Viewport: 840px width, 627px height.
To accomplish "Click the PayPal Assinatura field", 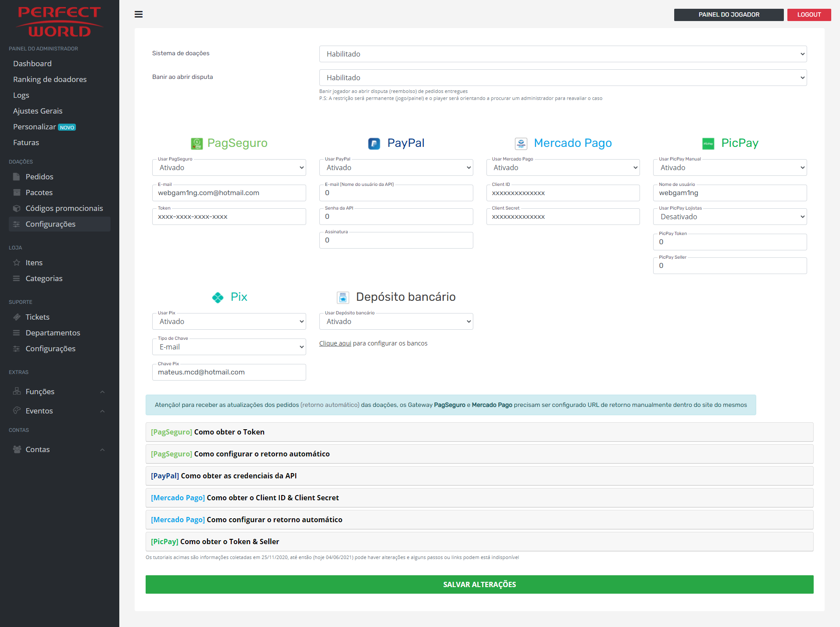I will point(396,240).
